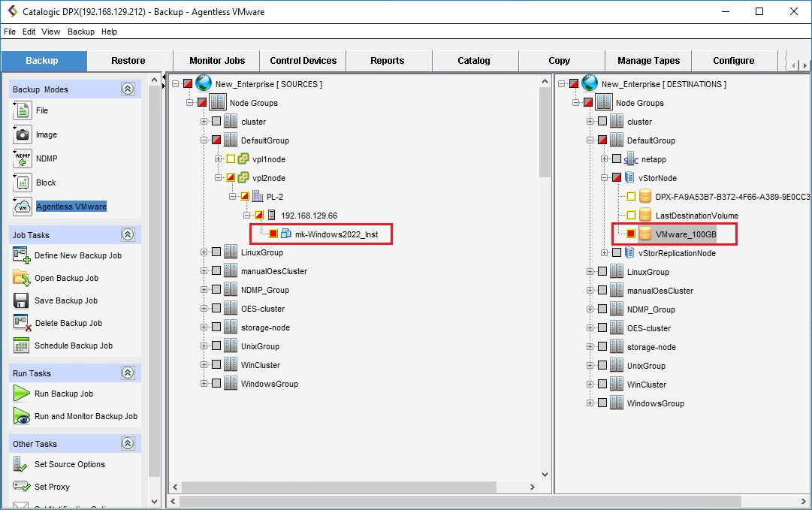The image size is (812, 510).
Task: Switch to the Restore tab
Action: pos(128,61)
